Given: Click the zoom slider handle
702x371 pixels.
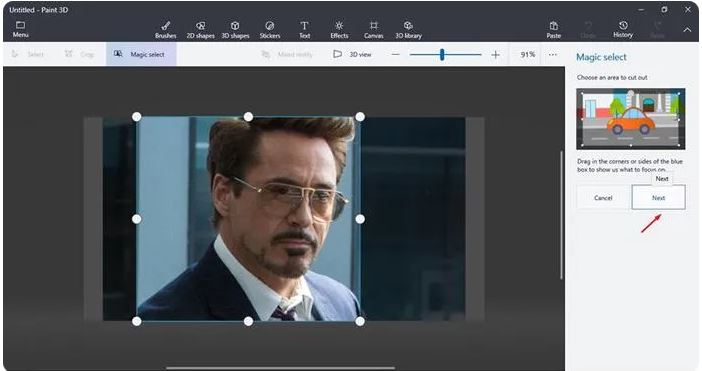Looking at the screenshot, I should coord(442,55).
